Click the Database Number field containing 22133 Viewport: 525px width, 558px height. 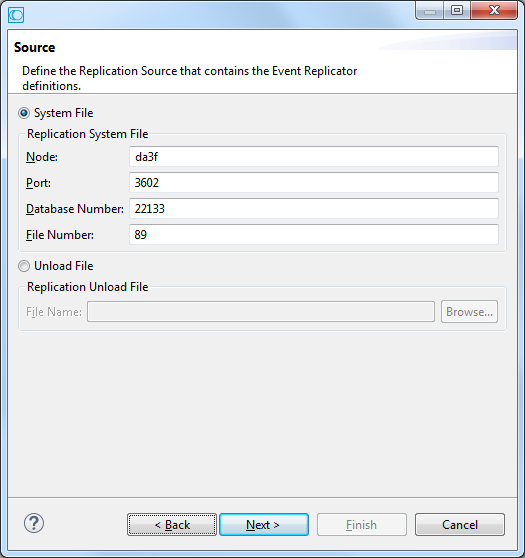pyautogui.click(x=314, y=209)
